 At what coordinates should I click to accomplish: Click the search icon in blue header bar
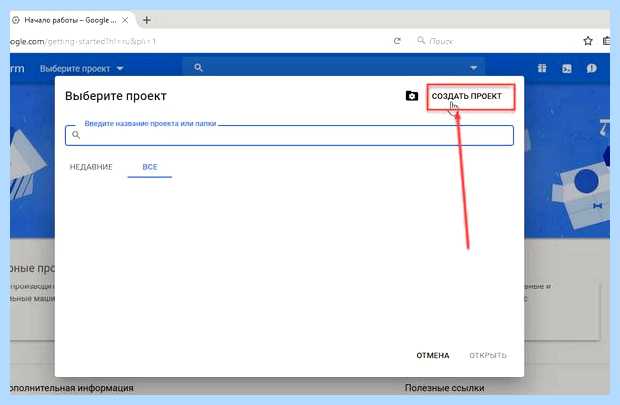(198, 68)
